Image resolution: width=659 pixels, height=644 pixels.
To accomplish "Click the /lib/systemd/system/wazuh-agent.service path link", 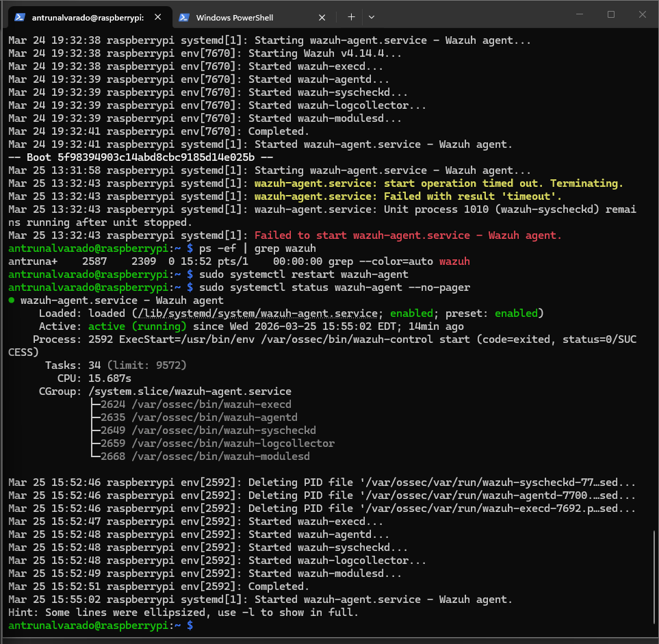I will 257,313.
